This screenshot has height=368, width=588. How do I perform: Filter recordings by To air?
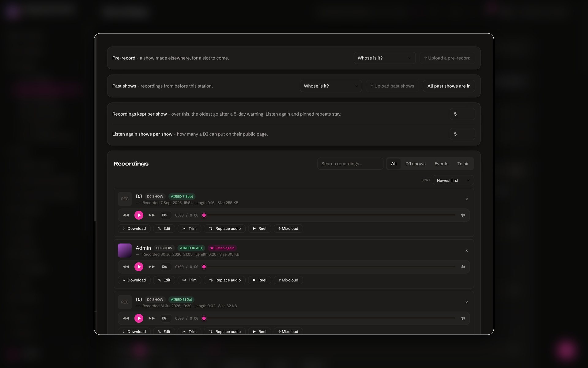click(x=463, y=164)
